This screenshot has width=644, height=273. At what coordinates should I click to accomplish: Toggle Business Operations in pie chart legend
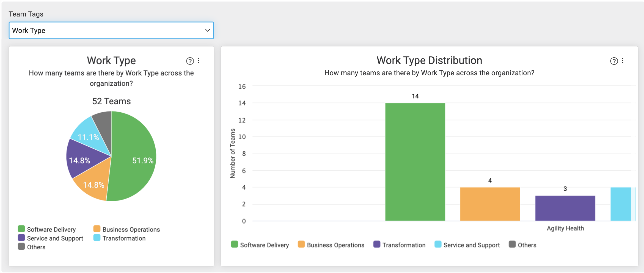click(126, 229)
